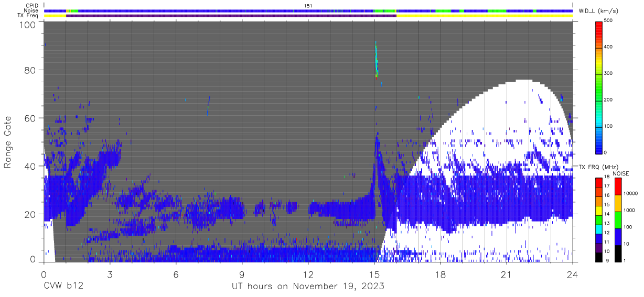This screenshot has height=297, width=644.
Task: Click the 80 tick on the Range Gate axis
Action: (x=30, y=70)
